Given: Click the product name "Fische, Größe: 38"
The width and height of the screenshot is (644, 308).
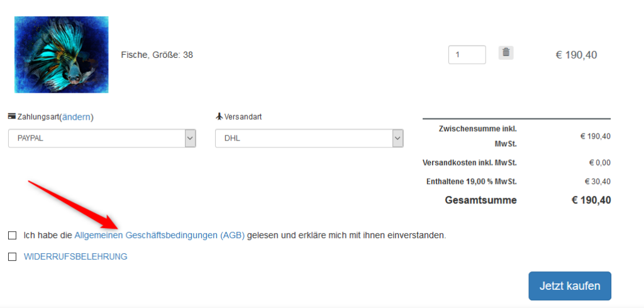Looking at the screenshot, I should pyautogui.click(x=157, y=55).
